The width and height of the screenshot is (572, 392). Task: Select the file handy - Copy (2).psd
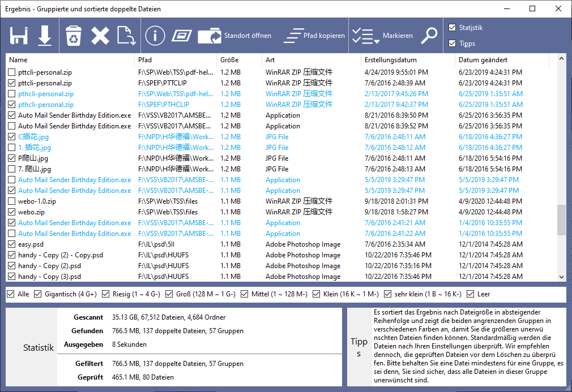pos(50,266)
